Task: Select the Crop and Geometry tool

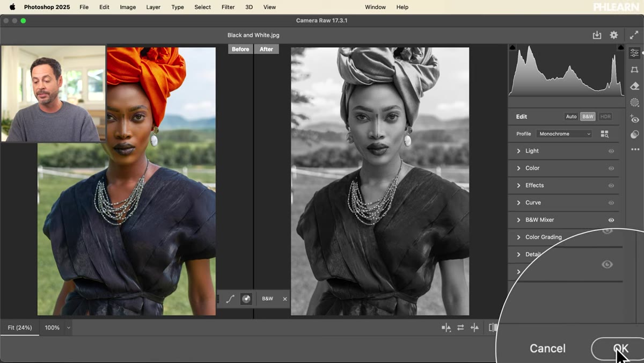Action: tap(635, 70)
